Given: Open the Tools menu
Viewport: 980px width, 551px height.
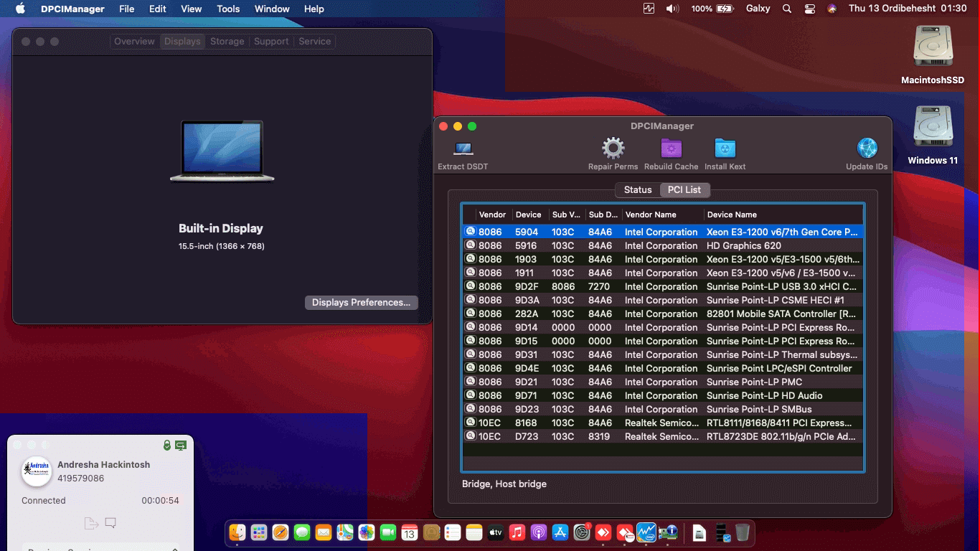Looking at the screenshot, I should pos(228,9).
